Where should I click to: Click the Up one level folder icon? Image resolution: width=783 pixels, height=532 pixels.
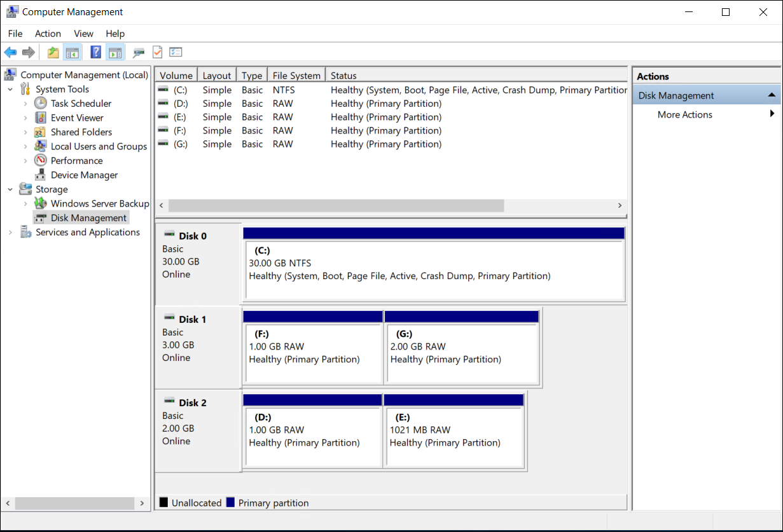point(53,51)
